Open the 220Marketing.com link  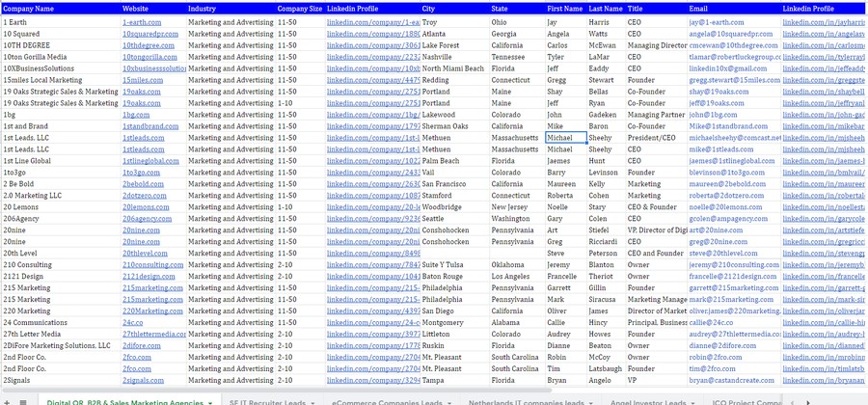coord(152,310)
